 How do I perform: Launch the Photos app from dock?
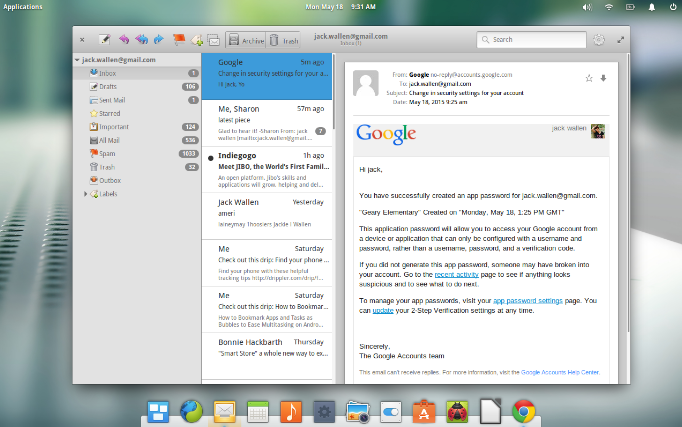(x=358, y=412)
